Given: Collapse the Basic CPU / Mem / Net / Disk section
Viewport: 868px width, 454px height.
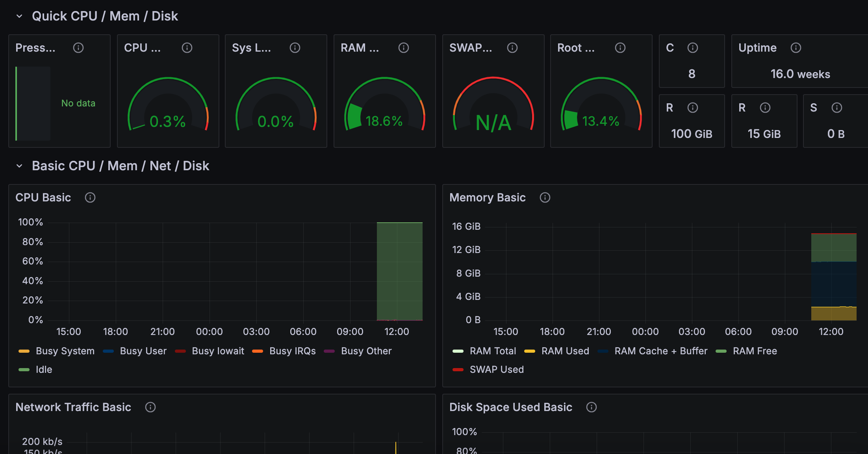Looking at the screenshot, I should pos(20,167).
